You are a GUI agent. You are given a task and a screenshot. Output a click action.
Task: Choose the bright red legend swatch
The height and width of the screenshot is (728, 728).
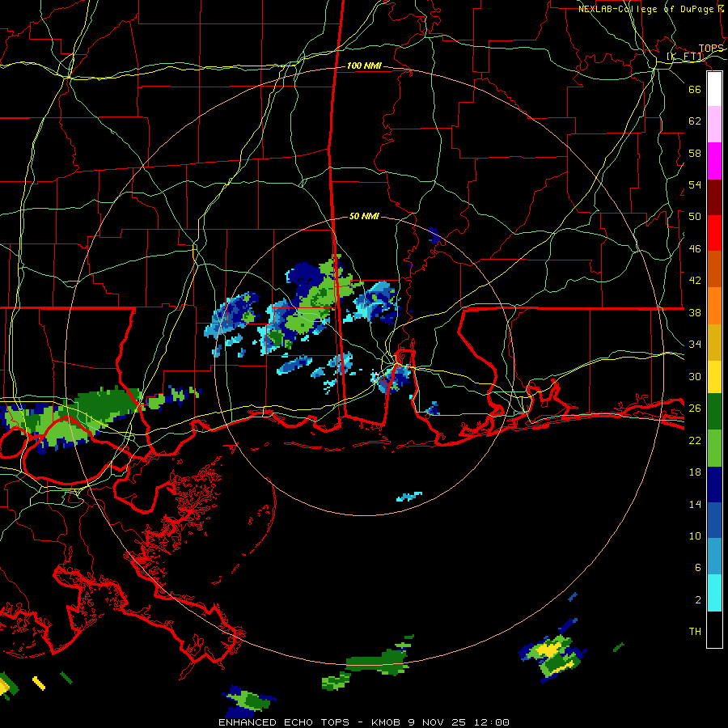tap(714, 233)
